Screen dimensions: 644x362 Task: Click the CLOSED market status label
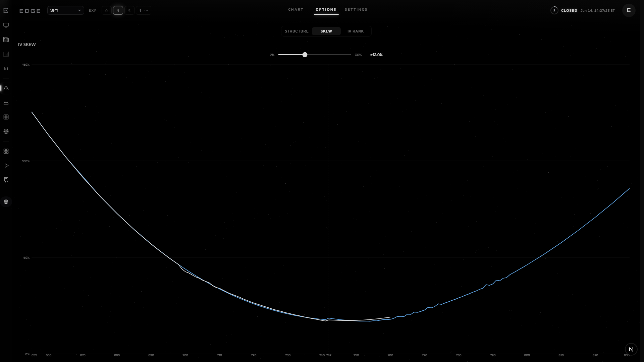[x=569, y=11]
